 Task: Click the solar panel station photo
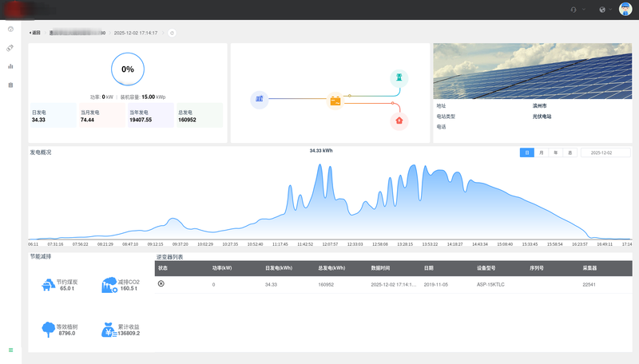coord(532,71)
